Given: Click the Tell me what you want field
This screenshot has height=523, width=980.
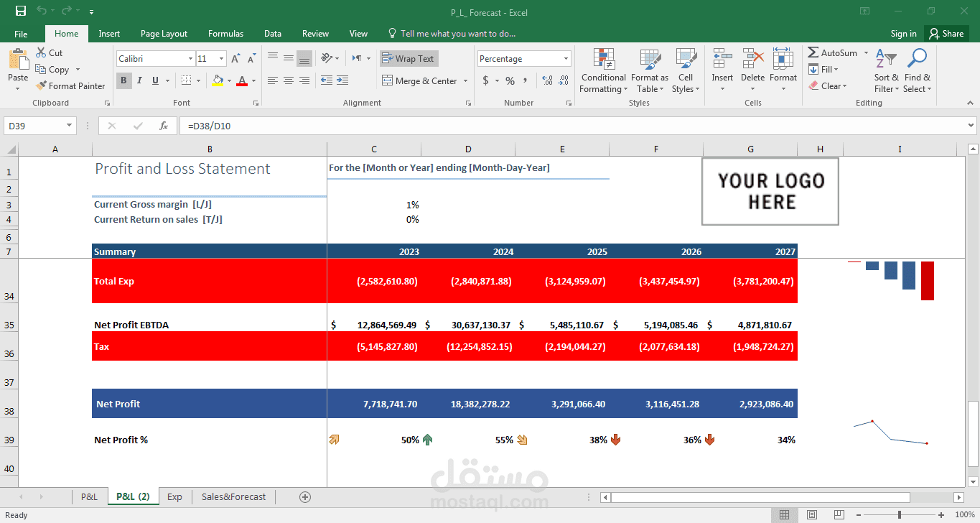Looking at the screenshot, I should 452,34.
